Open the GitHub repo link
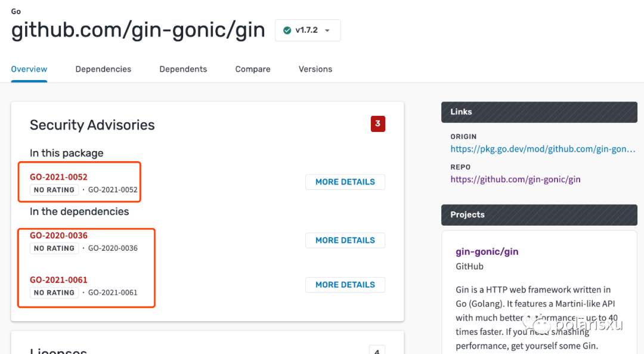 tap(515, 179)
